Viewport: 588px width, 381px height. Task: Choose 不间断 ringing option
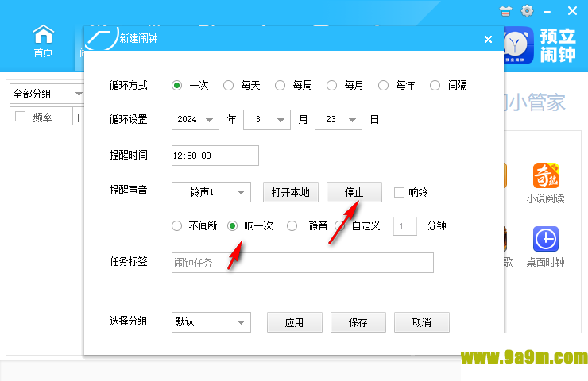point(176,226)
